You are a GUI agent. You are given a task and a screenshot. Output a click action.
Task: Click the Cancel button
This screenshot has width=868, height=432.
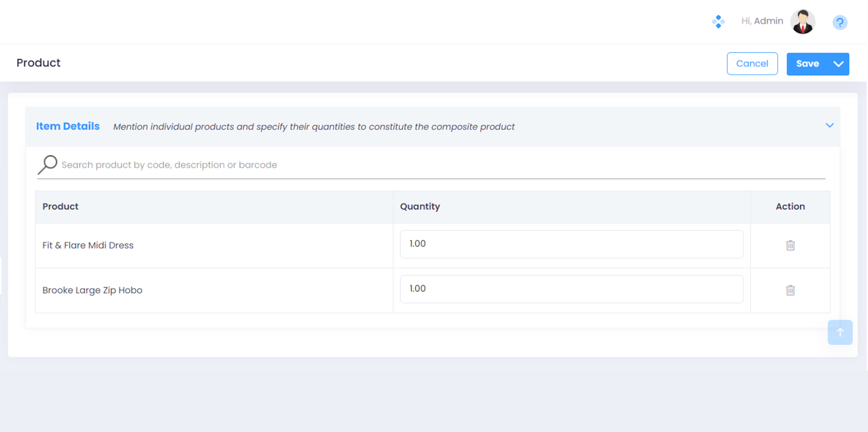pos(752,63)
